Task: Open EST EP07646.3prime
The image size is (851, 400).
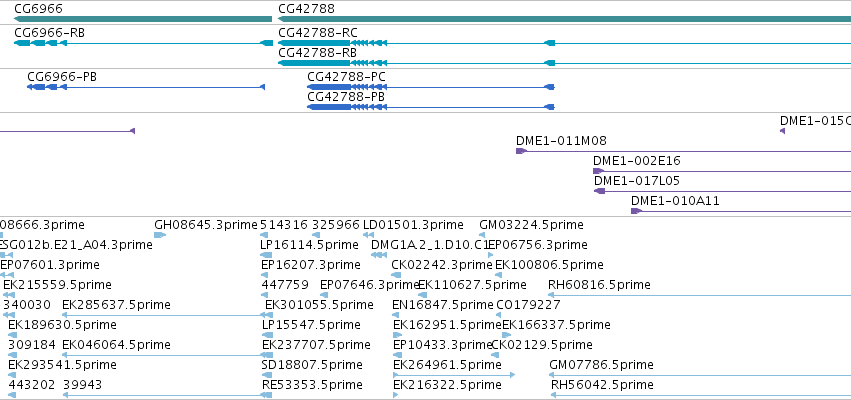Action: click(x=370, y=285)
